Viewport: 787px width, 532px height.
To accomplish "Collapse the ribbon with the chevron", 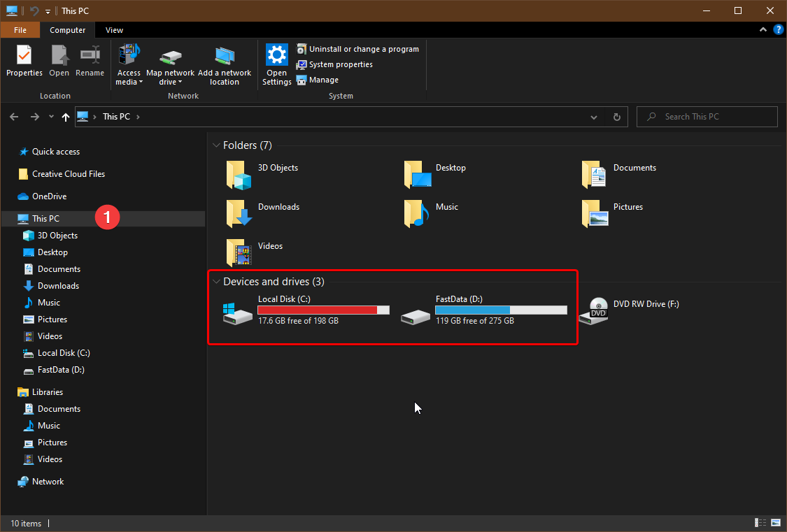I will pyautogui.click(x=763, y=29).
